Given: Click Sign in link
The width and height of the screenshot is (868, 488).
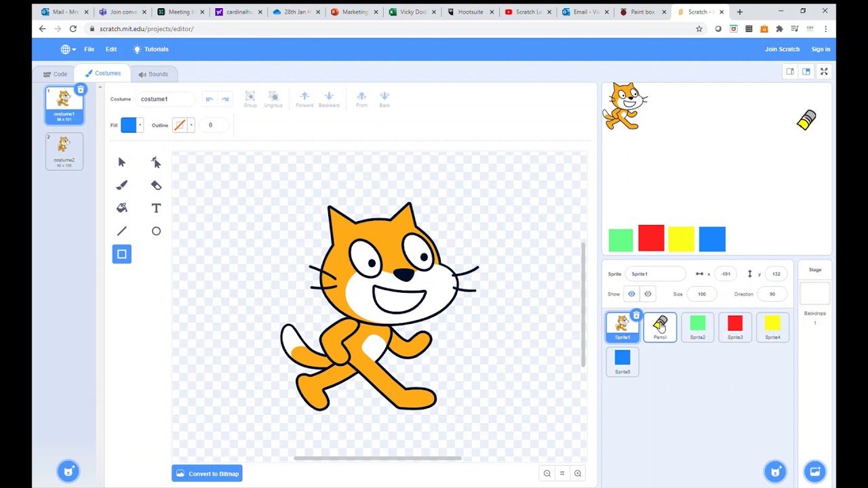Looking at the screenshot, I should 821,49.
